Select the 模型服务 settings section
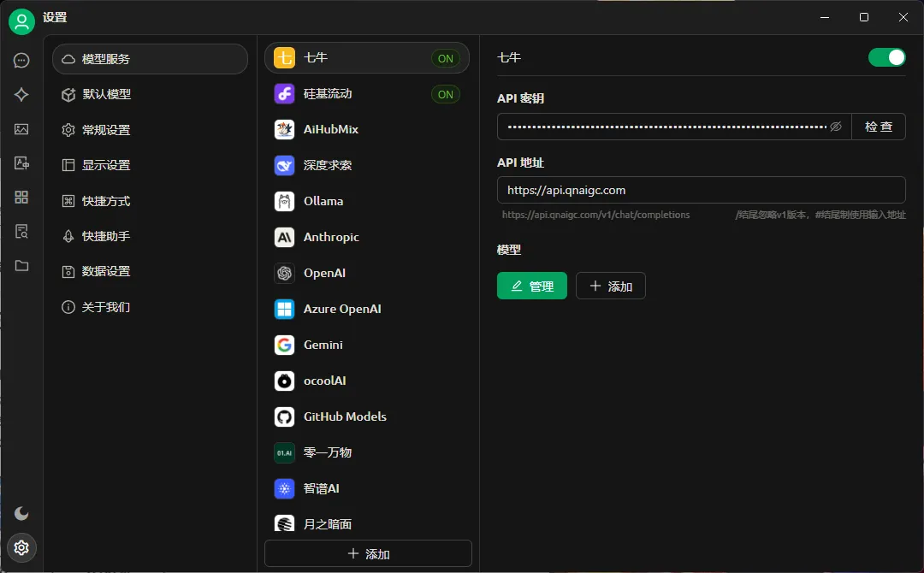 click(151, 59)
